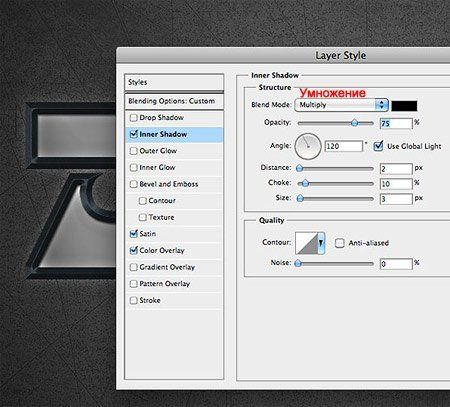Open the Blend Mode Multiply dropdown
The width and height of the screenshot is (450, 407).
coord(342,105)
